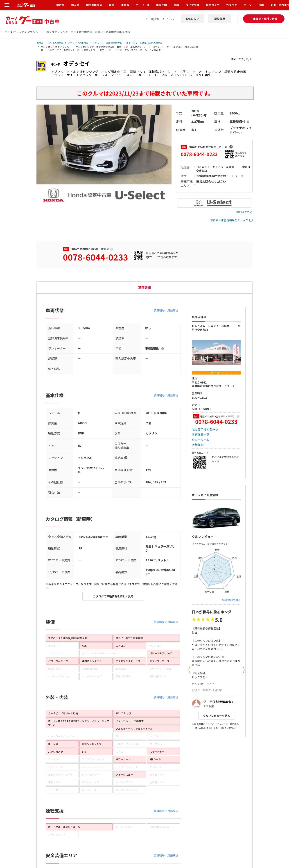Open カタログ in top navigation

[231, 5]
